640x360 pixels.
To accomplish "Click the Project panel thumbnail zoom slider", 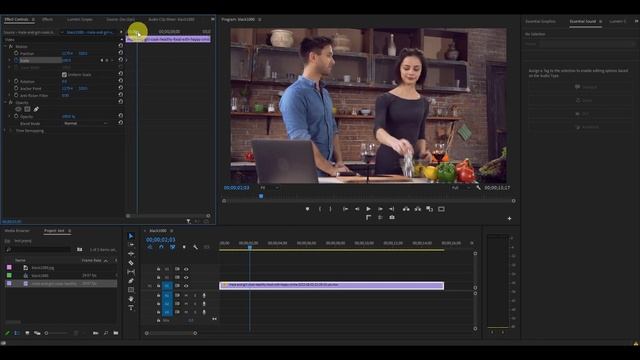I will coord(56,333).
